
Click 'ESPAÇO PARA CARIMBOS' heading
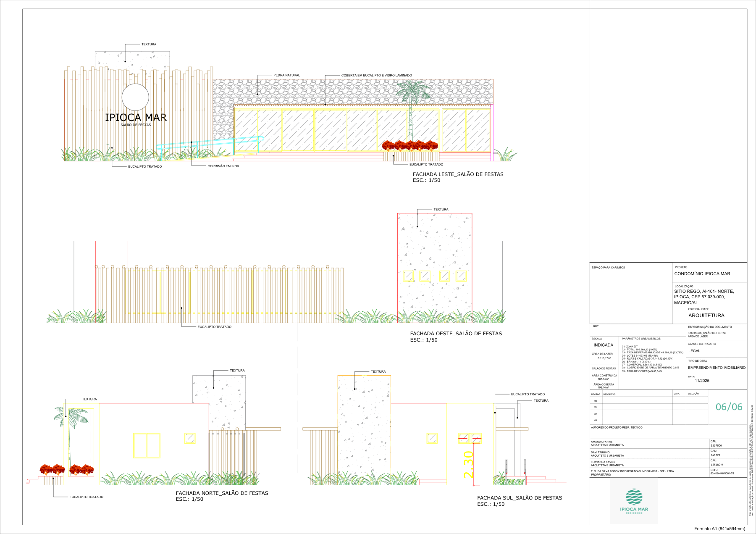[x=608, y=268]
